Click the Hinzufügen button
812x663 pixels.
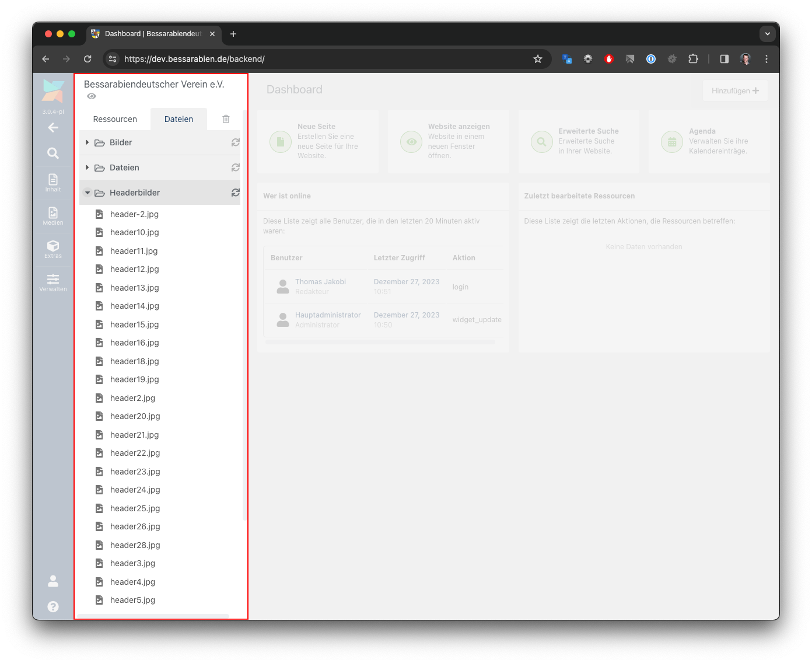pyautogui.click(x=735, y=90)
